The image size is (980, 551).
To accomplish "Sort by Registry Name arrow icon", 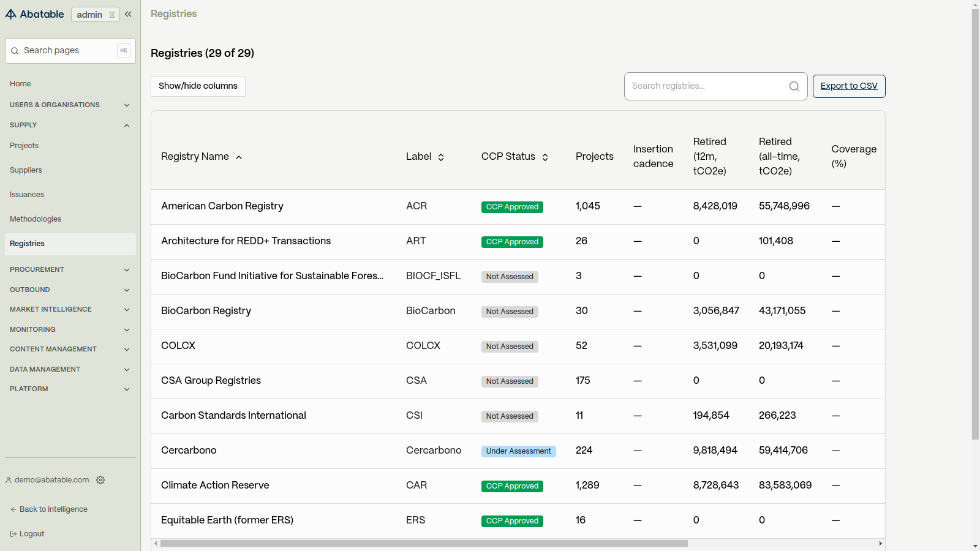I will (239, 157).
